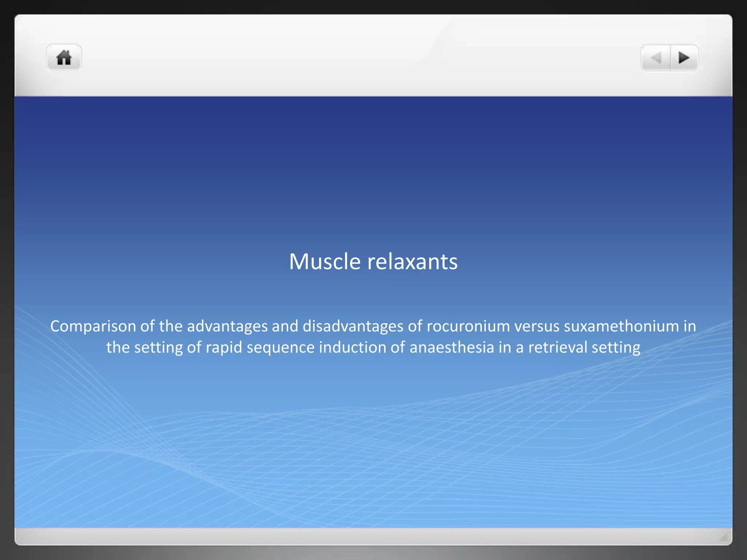Click the wave mesh pattern graphic
Image resolution: width=747 pixels, height=560 pixels.
point(365,456)
